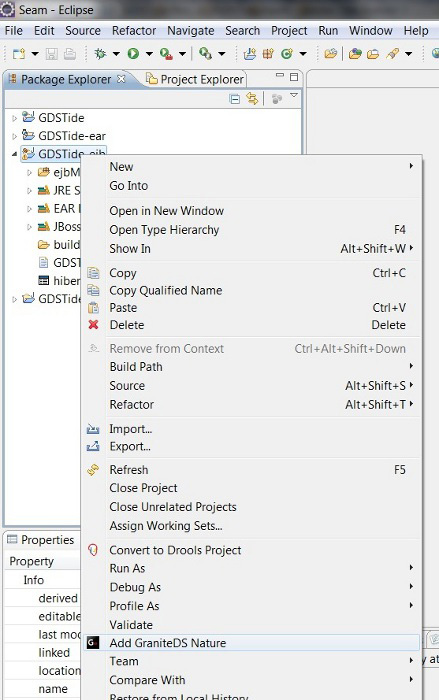Open the Refactor menu in menu bar
Image resolution: width=439 pixels, height=700 pixels.
click(x=134, y=30)
